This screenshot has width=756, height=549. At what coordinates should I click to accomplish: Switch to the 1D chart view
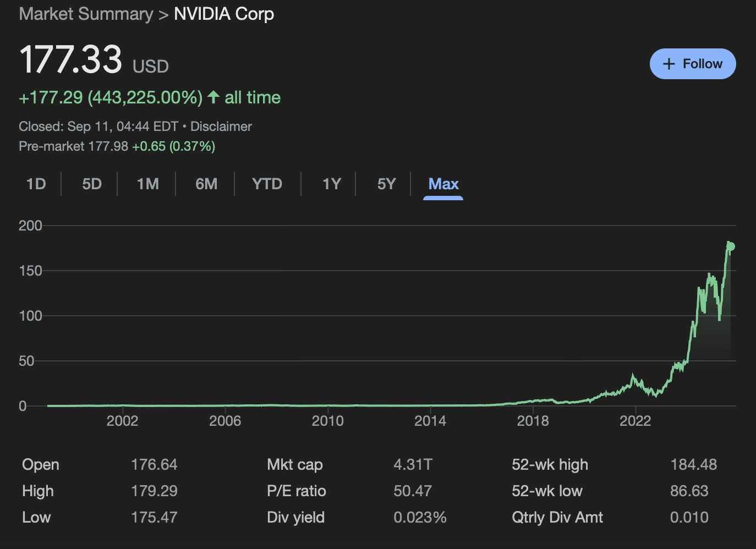pyautogui.click(x=35, y=184)
